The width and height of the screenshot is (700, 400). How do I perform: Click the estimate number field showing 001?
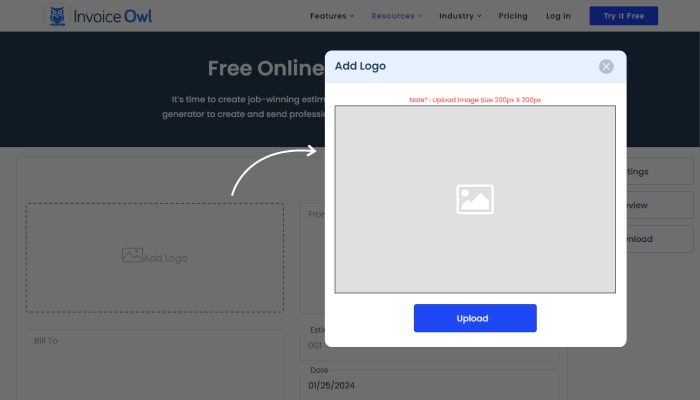pos(314,345)
